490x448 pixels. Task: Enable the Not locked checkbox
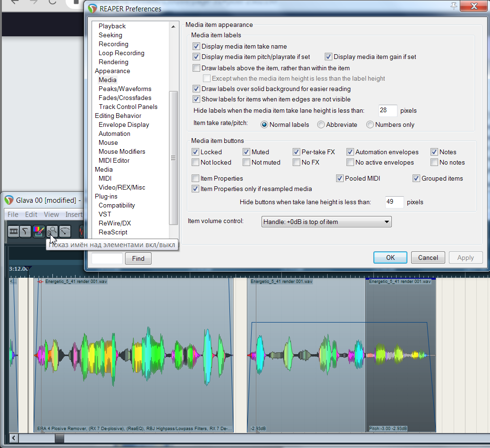195,162
